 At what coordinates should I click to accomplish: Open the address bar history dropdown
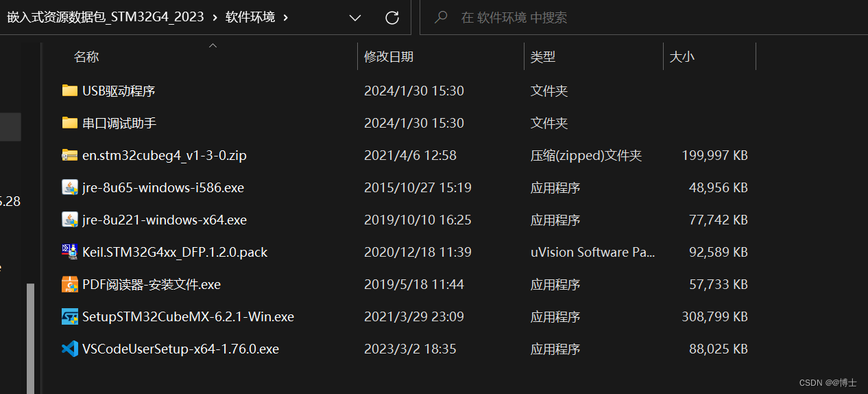point(355,18)
